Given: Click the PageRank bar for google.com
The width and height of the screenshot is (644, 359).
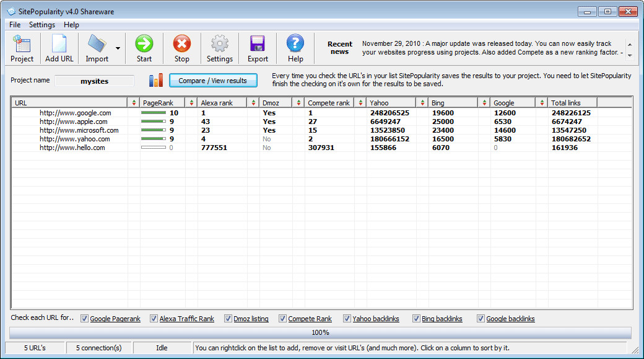Looking at the screenshot, I should tap(154, 113).
